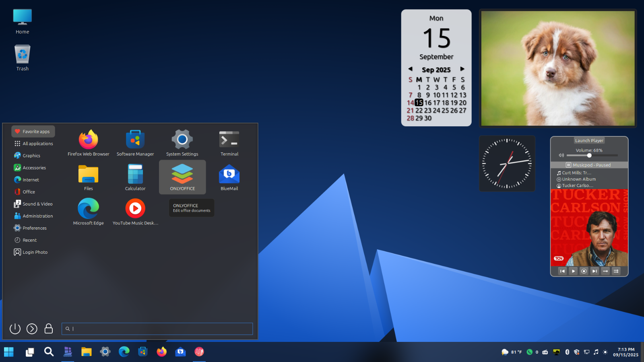Open ONLYOFFICE from the favorites grid

coord(182,177)
